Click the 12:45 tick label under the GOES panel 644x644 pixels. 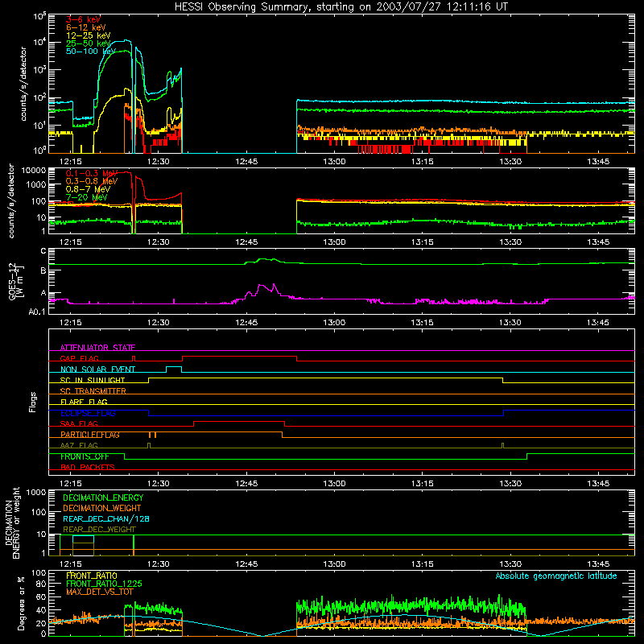(246, 323)
